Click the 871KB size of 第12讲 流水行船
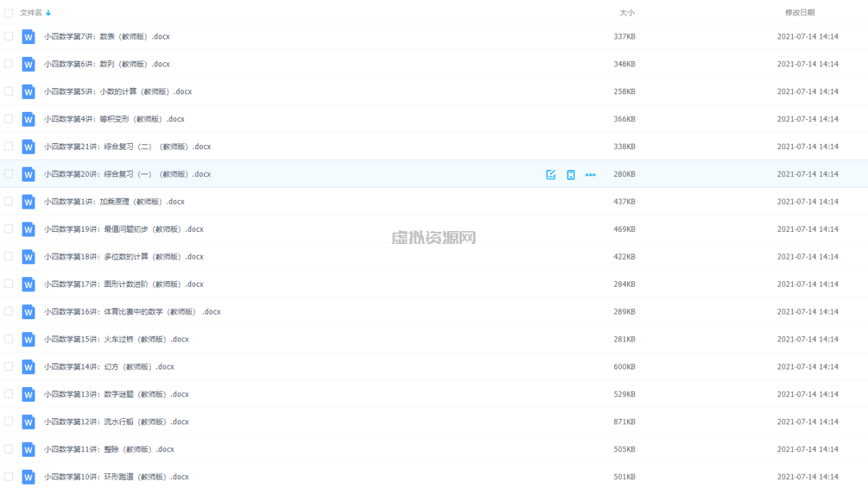This screenshot has height=488, width=868. (x=625, y=422)
